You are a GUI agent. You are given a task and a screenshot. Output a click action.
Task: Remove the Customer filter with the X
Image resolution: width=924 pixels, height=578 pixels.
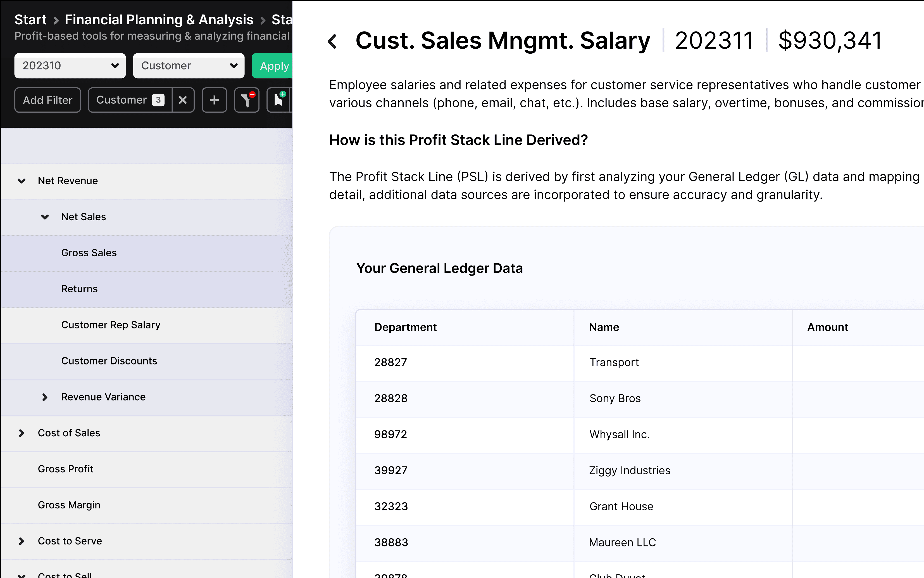pyautogui.click(x=183, y=100)
